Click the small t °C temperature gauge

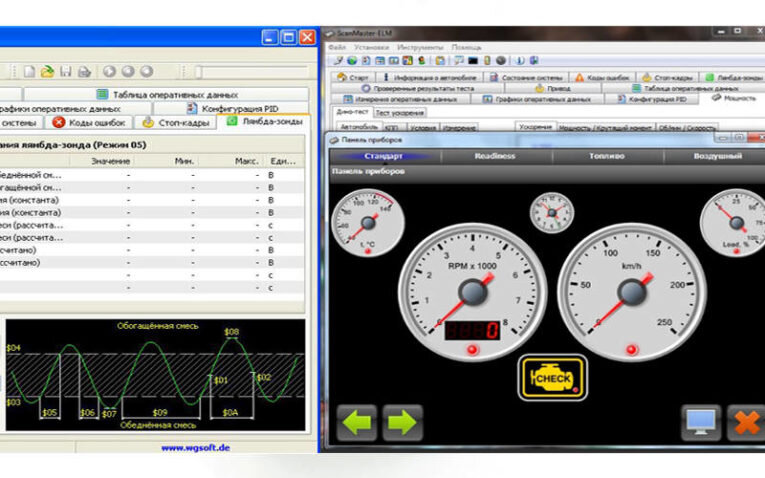pos(368,223)
